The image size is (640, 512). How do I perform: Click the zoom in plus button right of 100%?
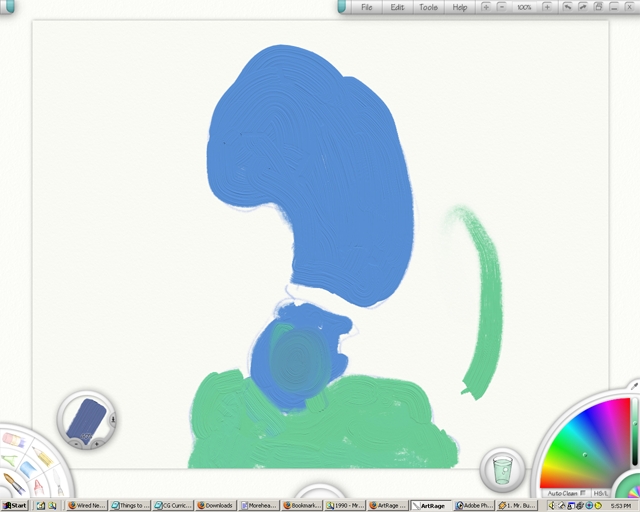click(x=547, y=7)
